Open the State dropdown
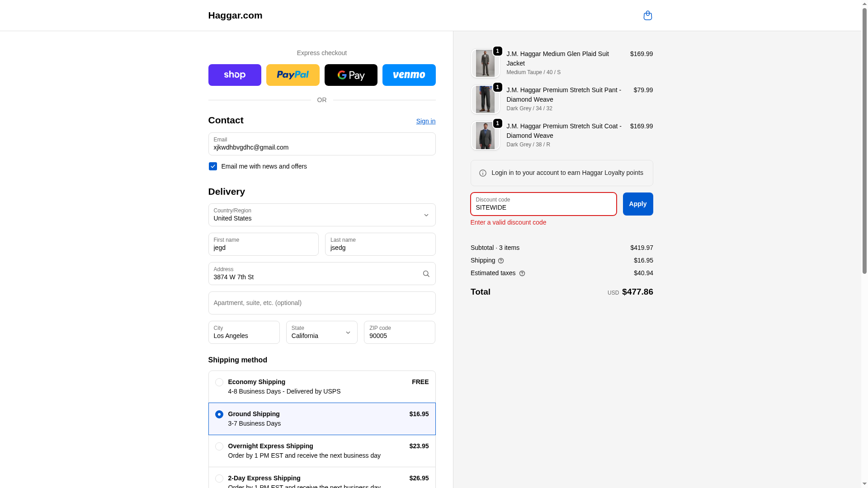 pos(322,333)
